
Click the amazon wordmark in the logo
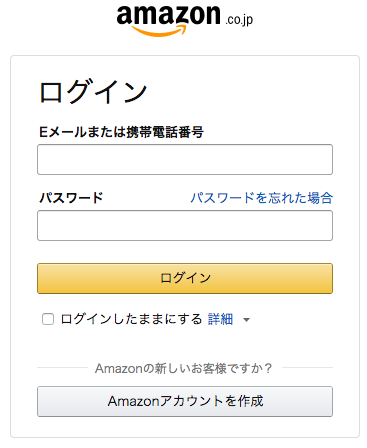[x=169, y=15]
